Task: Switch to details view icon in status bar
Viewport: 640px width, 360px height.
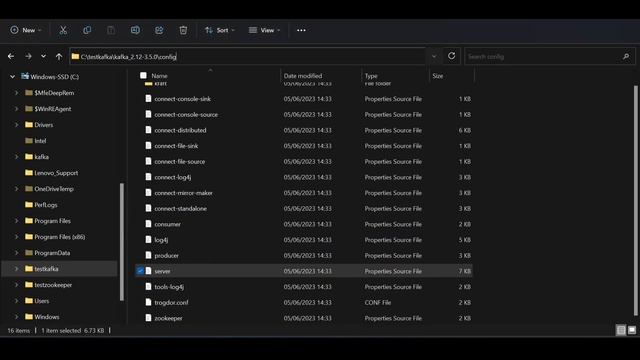Action: pyautogui.click(x=621, y=330)
